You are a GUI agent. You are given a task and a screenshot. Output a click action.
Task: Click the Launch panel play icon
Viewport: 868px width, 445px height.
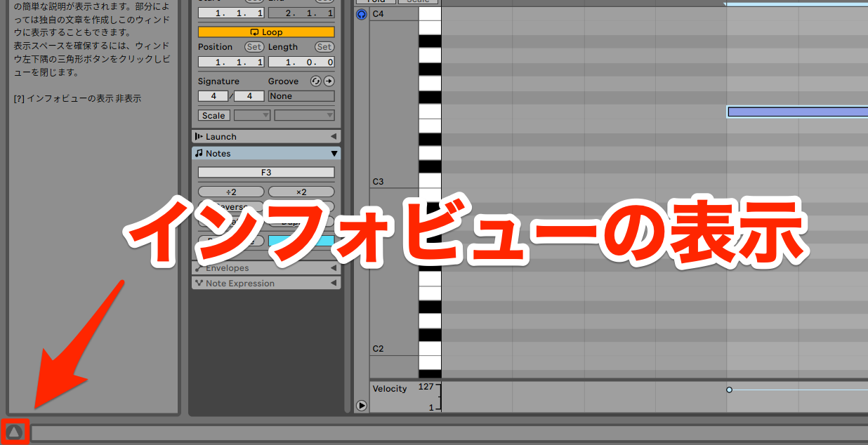pyautogui.click(x=198, y=137)
